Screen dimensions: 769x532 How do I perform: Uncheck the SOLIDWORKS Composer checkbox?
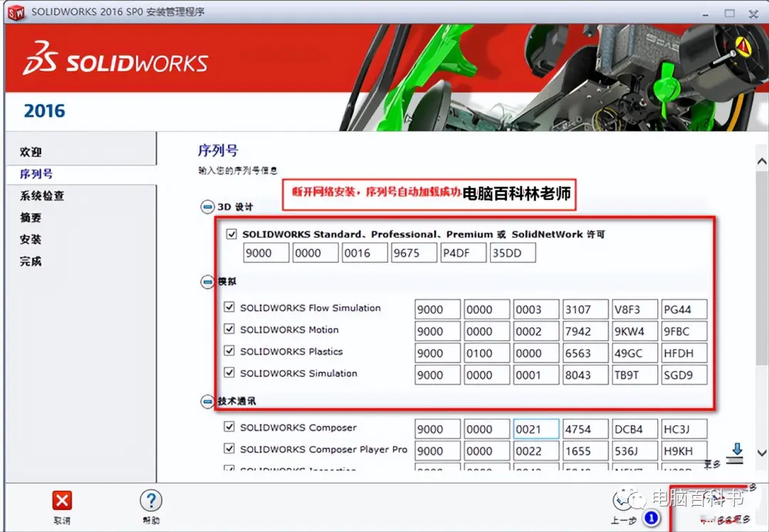click(x=229, y=427)
